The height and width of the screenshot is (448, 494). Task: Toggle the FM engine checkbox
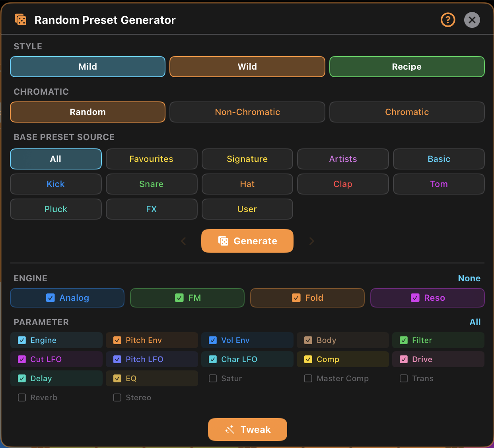pos(179,298)
